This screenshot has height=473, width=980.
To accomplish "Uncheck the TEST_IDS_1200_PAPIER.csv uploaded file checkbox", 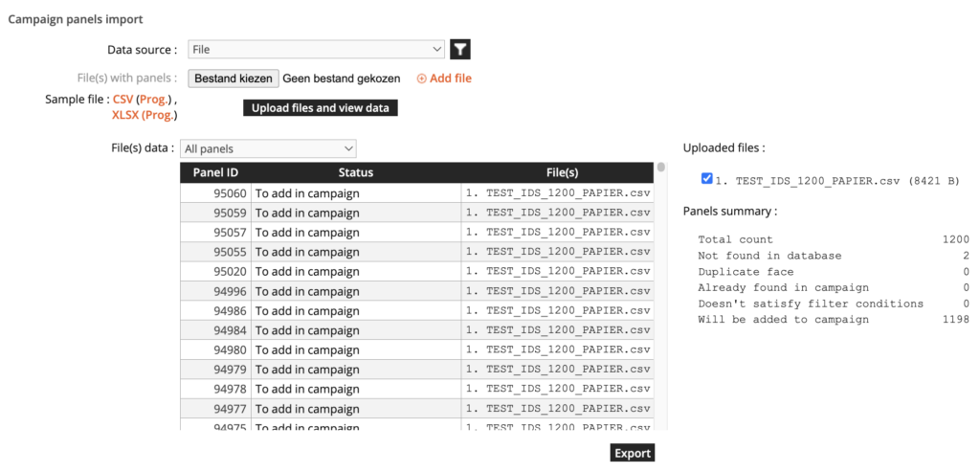I will coord(706,179).
